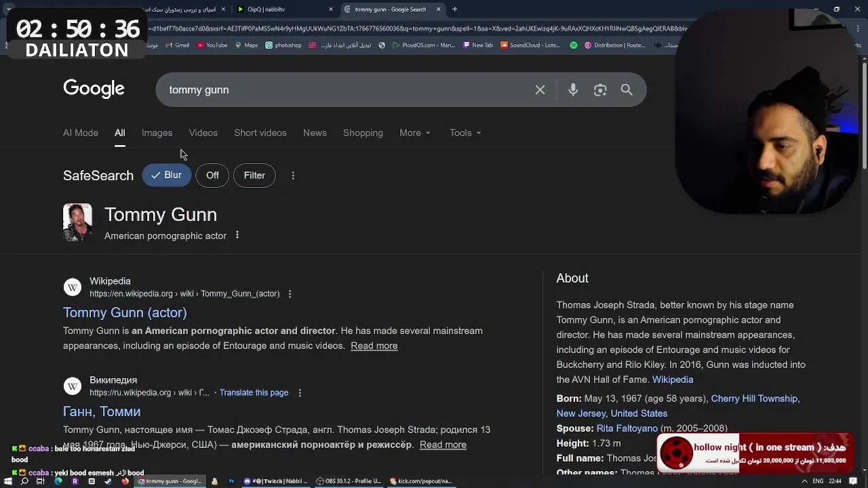This screenshot has height=488, width=868.
Task: Launch Steam from the taskbar
Action: click(x=108, y=481)
